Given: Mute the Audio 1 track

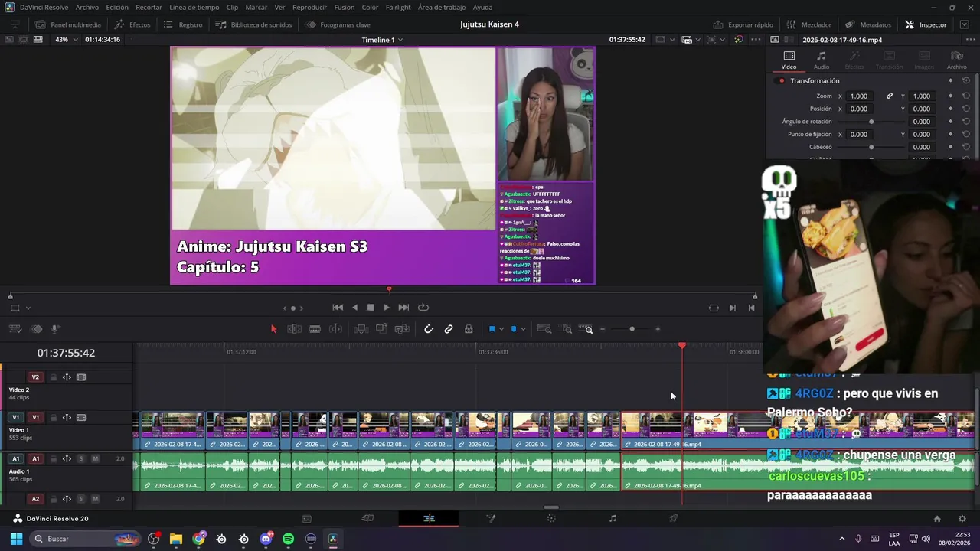Looking at the screenshot, I should point(95,458).
